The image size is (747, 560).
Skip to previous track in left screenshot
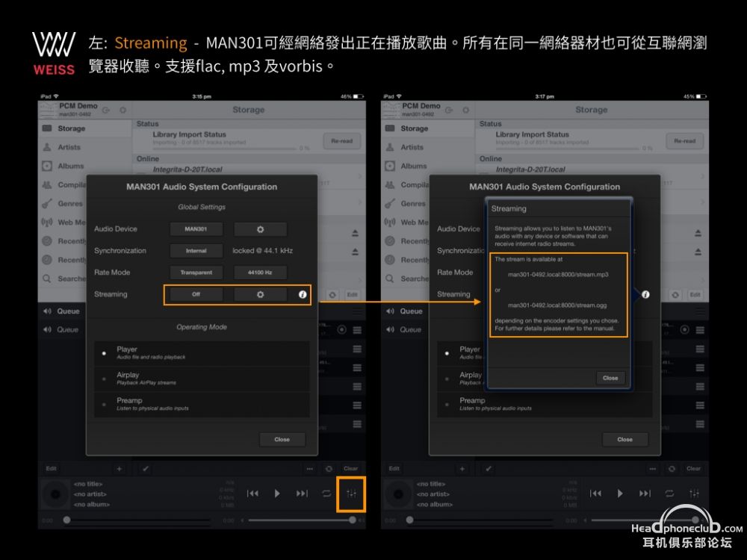point(252,494)
